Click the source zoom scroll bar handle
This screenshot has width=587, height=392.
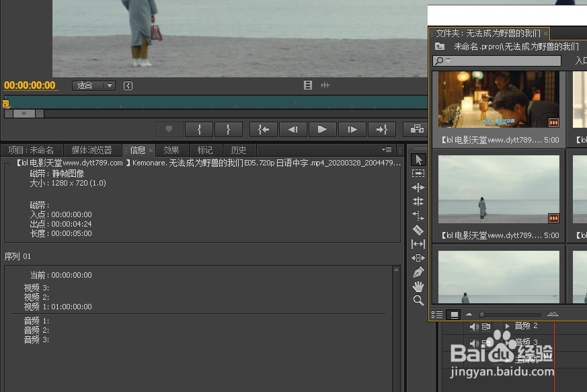pyautogui.click(x=24, y=114)
